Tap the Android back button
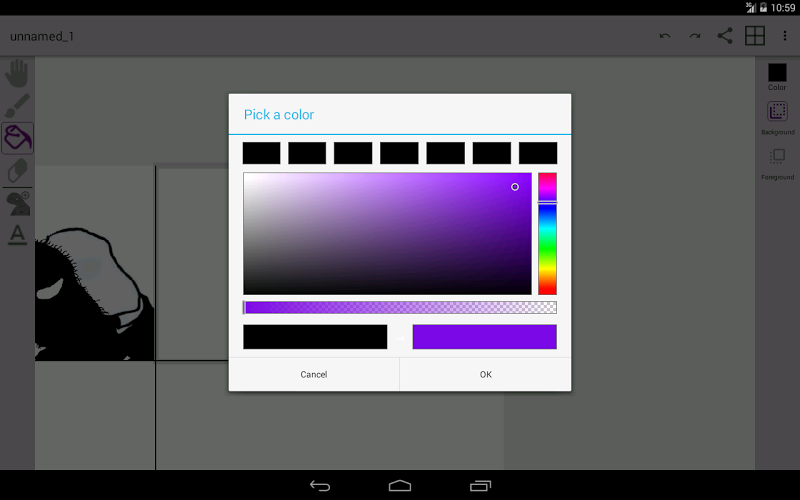Viewport: 800px width, 500px height. [x=320, y=486]
